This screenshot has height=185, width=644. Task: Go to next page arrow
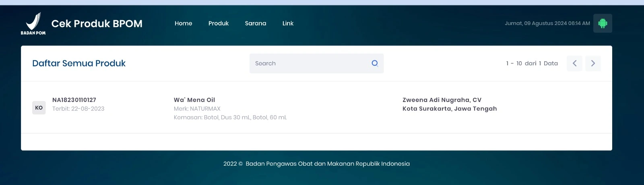[593, 63]
